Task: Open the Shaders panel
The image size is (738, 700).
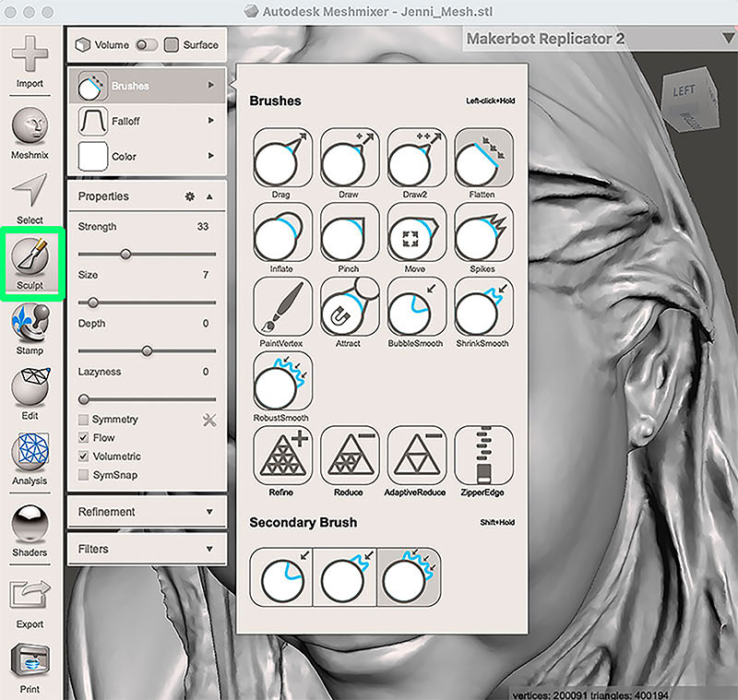Action: [x=30, y=531]
